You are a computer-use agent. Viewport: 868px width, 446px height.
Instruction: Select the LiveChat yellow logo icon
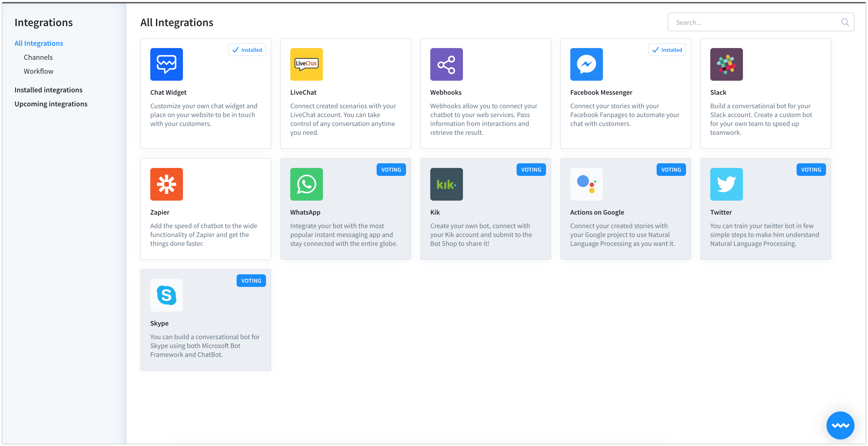coord(306,64)
